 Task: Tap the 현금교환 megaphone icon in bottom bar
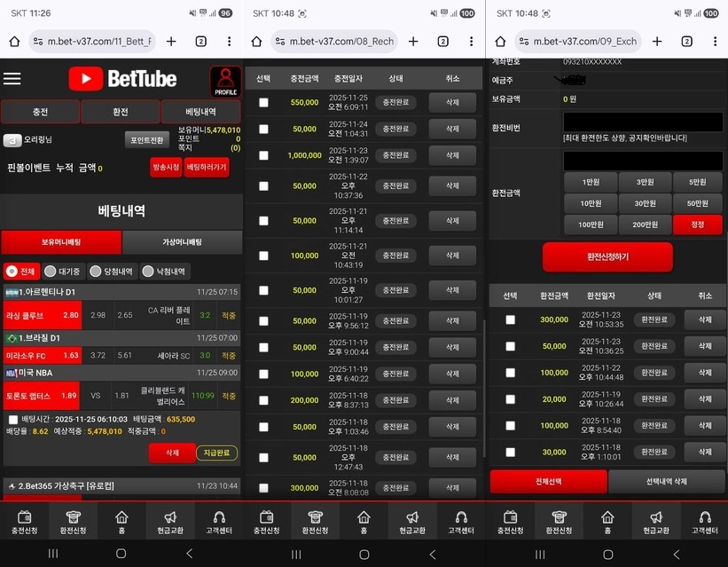[169, 520]
